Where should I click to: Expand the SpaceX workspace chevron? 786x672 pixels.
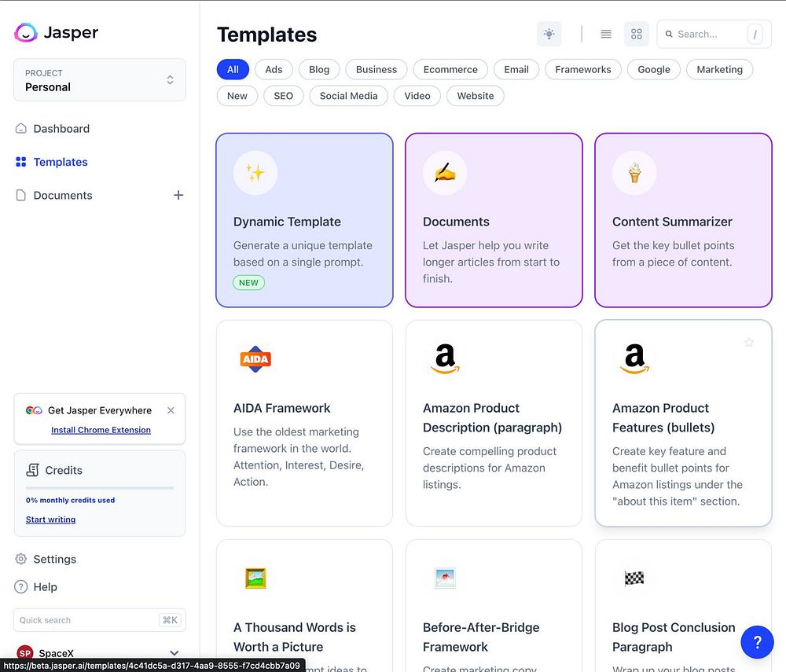point(174,653)
